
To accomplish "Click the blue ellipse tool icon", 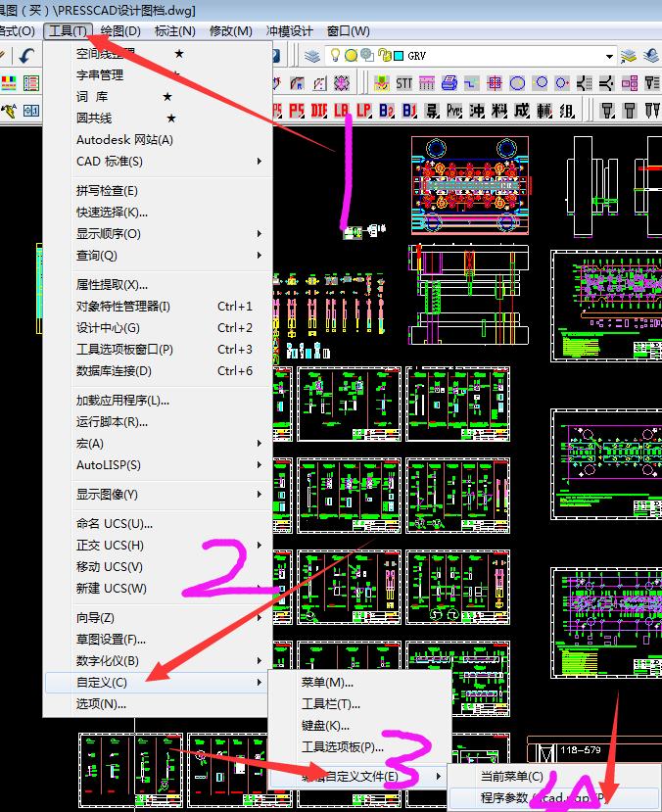I will 517,83.
